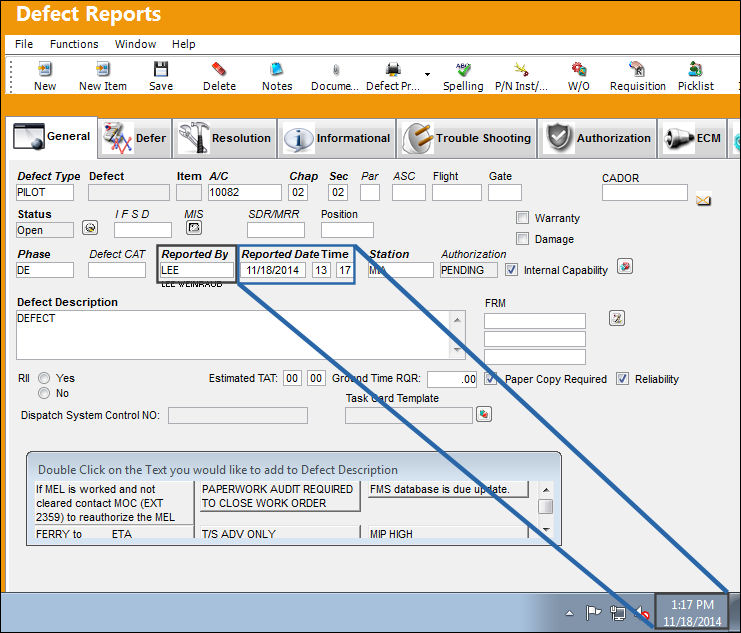Click Defect Description scrollbar down arrow
The height and width of the screenshot is (633, 741).
(x=457, y=350)
